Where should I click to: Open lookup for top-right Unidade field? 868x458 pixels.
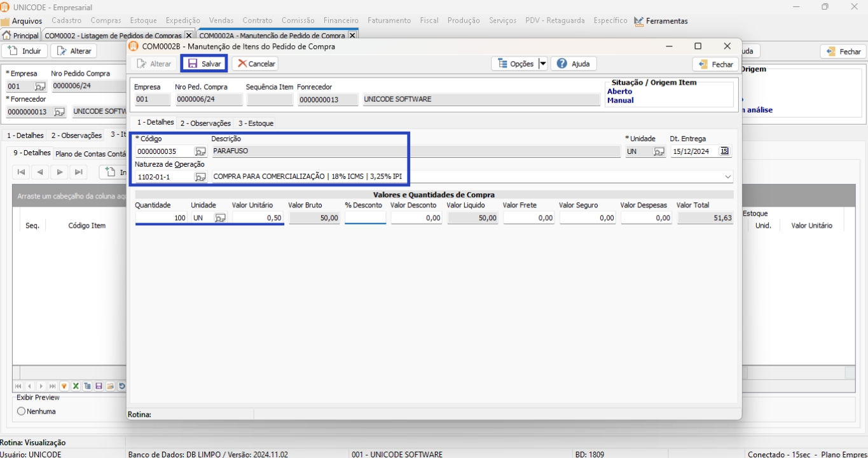[x=659, y=151]
